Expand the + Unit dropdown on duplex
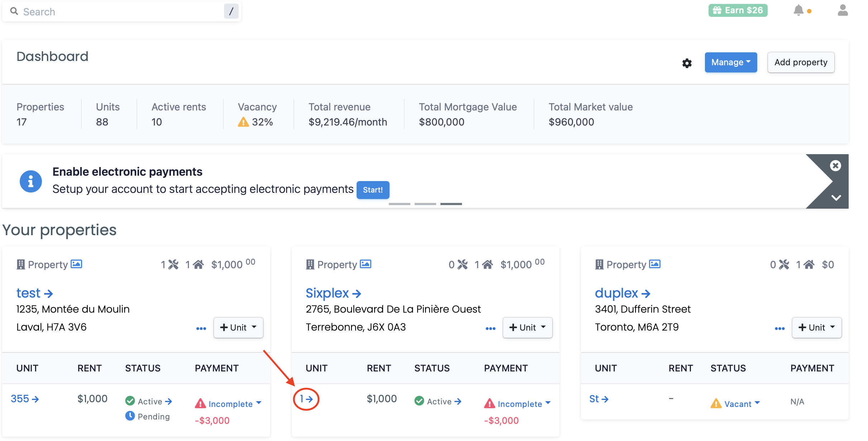 [817, 327]
